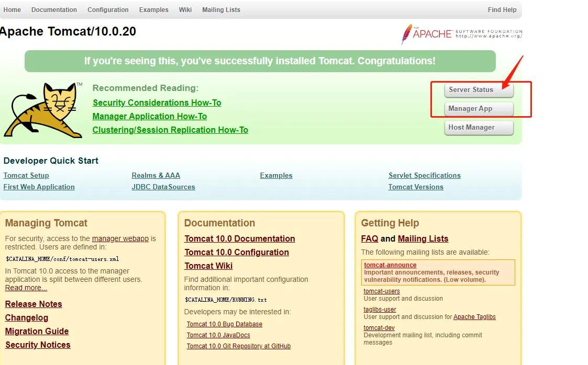The height and width of the screenshot is (365, 588).
Task: Click the Read more... link
Action: pos(26,288)
